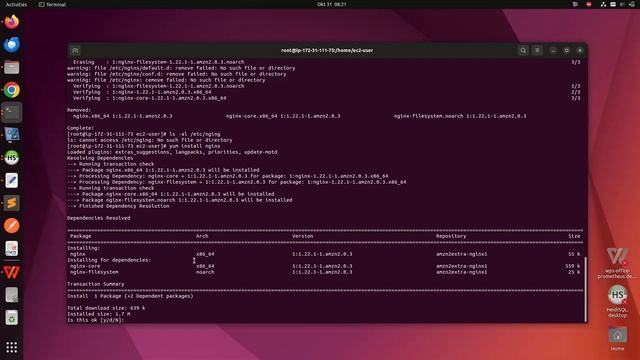The height and width of the screenshot is (360, 640).
Task: Click 'Dependencies Resolved' text
Action: pos(99,218)
